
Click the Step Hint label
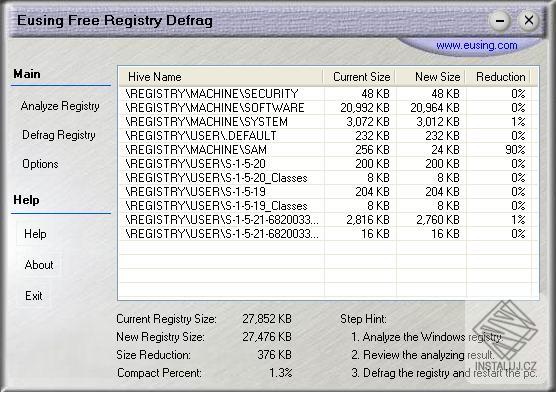363,319
